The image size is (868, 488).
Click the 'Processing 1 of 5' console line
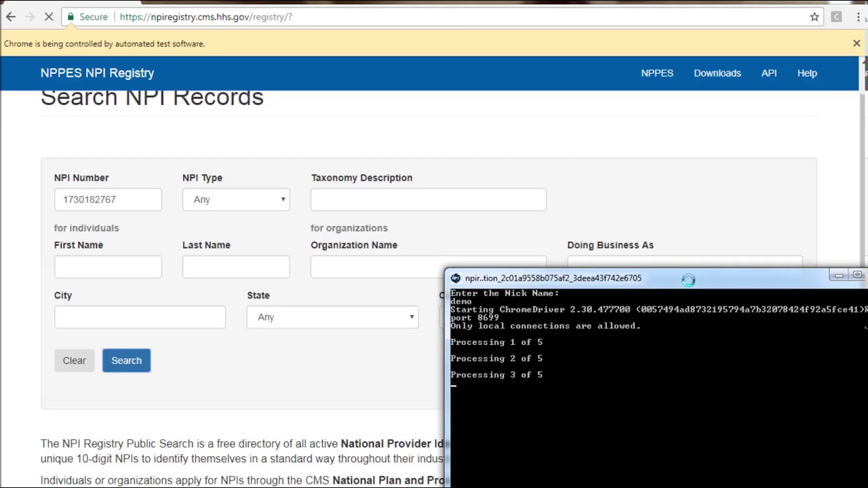coord(496,342)
